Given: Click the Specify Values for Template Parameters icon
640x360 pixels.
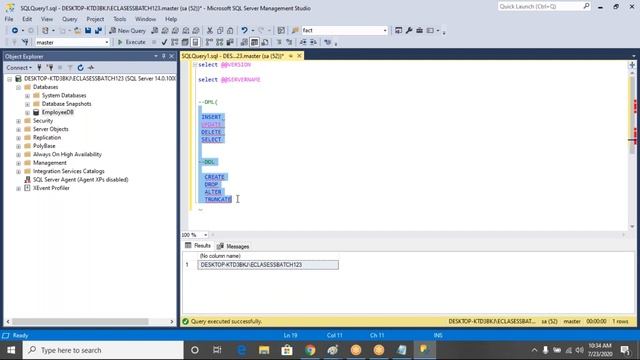Looking at the screenshot, I should tap(327, 42).
